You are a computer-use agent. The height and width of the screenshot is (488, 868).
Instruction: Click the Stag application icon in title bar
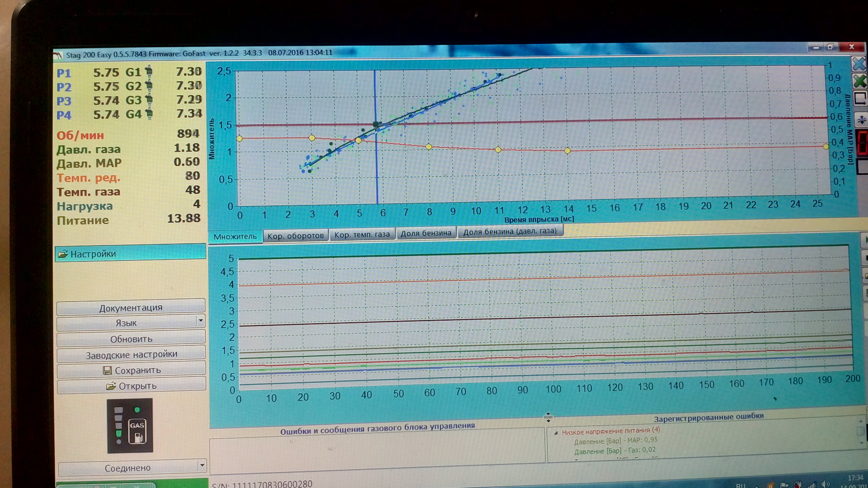coord(57,56)
